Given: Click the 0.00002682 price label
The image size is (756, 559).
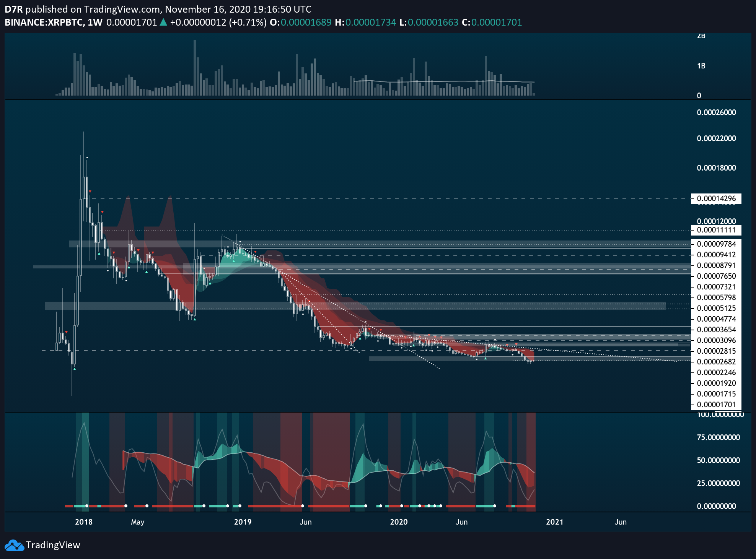Looking at the screenshot, I should coord(716,362).
